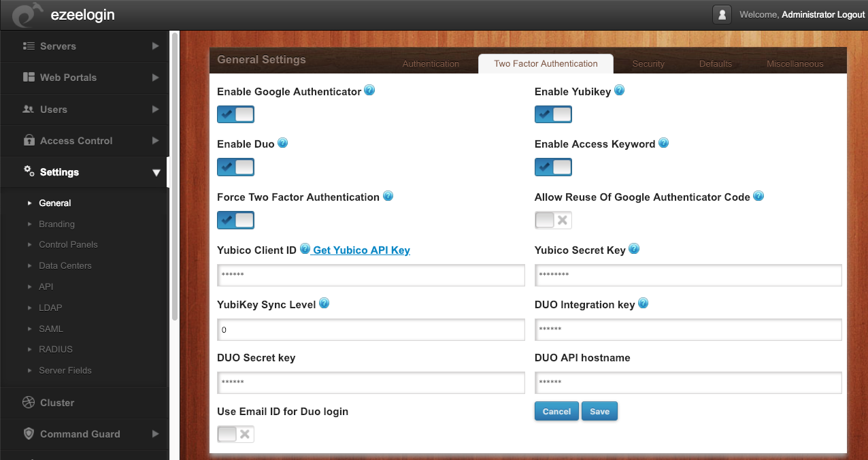Click the Access Control lock icon

29,140
